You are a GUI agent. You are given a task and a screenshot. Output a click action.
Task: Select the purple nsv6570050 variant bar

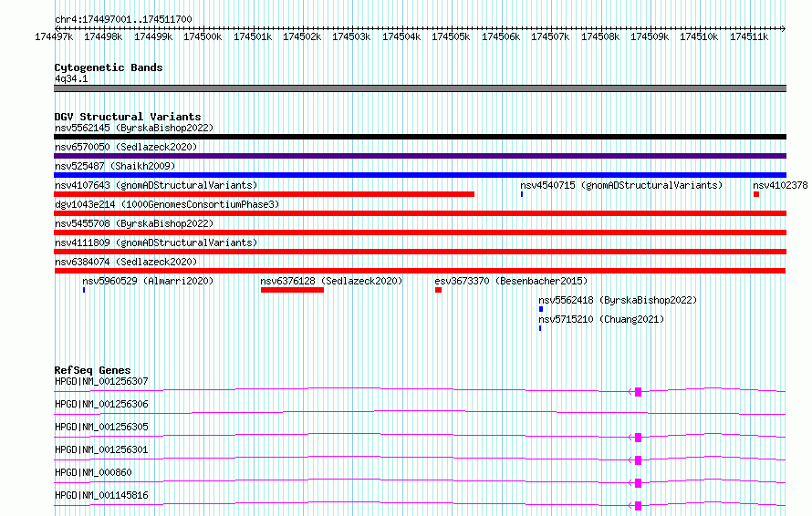[x=420, y=156]
